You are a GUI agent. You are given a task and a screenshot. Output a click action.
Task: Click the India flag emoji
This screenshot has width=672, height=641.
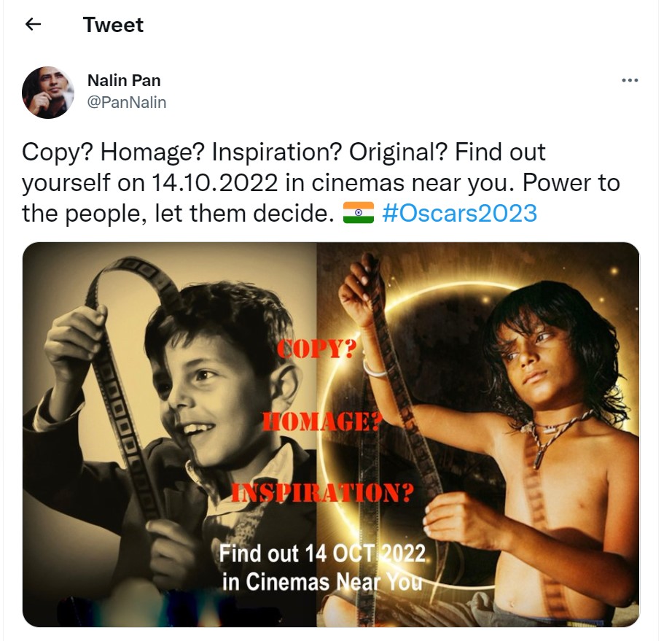358,214
